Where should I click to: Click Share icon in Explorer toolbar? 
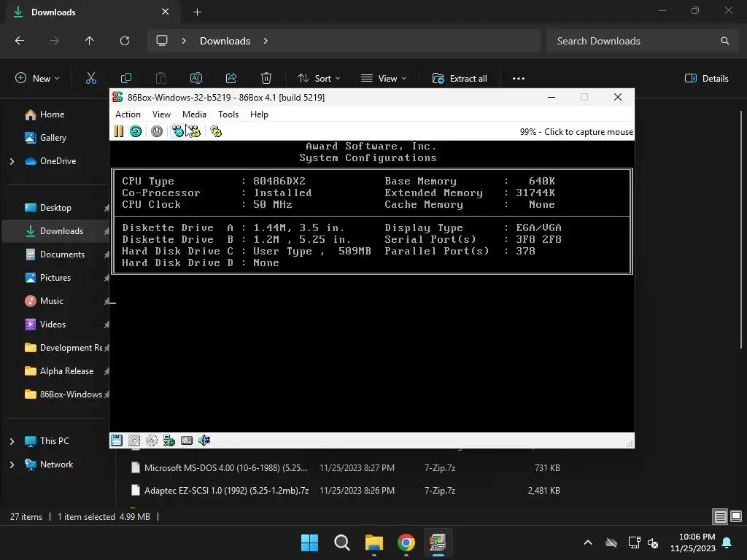[231, 78]
